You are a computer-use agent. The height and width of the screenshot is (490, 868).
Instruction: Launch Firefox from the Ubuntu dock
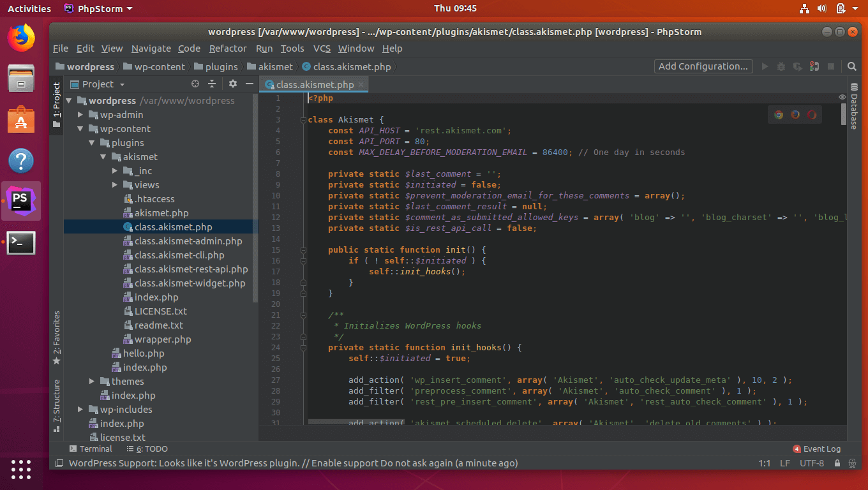tap(21, 38)
